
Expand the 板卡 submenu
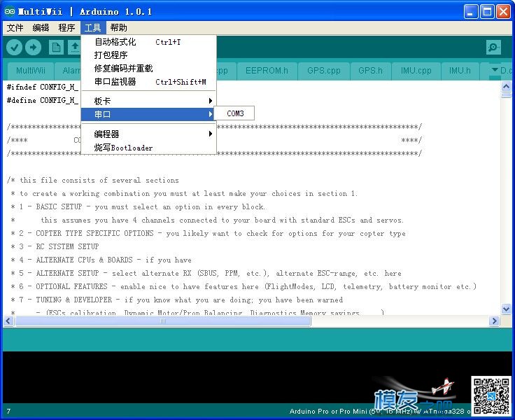[x=149, y=101]
